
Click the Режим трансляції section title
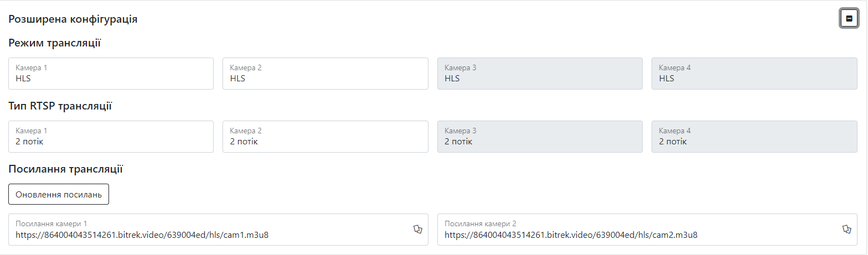pyautogui.click(x=54, y=43)
